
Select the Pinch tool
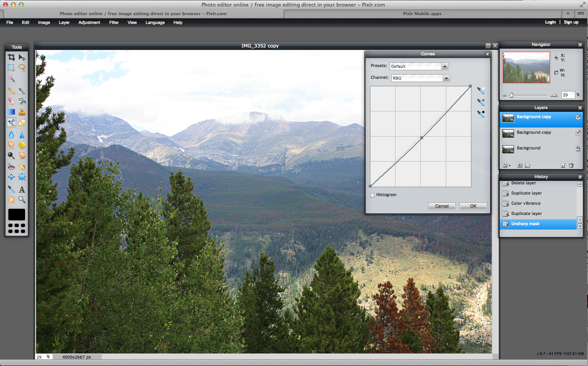coord(22,177)
